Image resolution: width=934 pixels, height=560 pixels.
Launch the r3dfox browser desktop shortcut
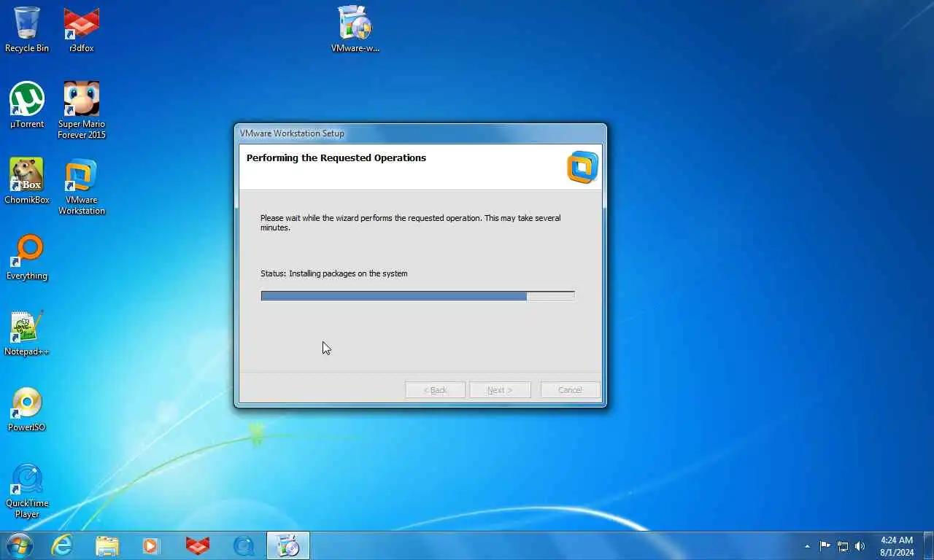pyautogui.click(x=82, y=29)
